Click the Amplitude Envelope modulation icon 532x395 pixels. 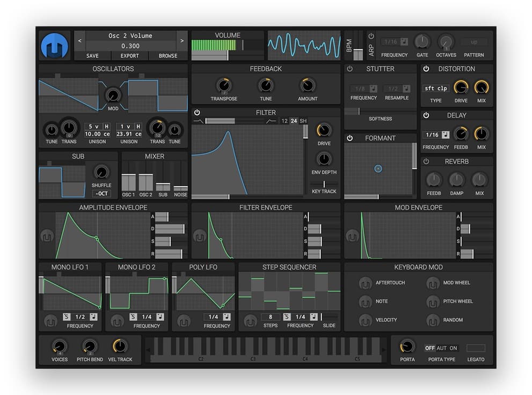coord(47,237)
